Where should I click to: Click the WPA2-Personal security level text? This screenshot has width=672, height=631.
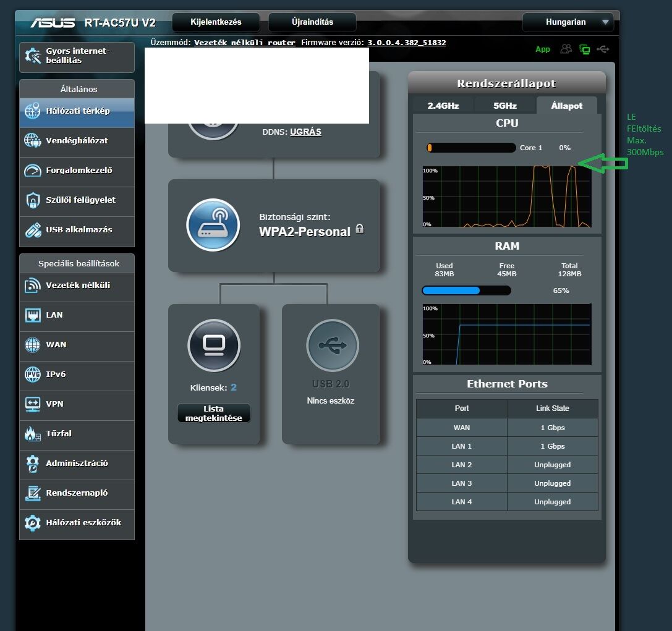click(305, 232)
